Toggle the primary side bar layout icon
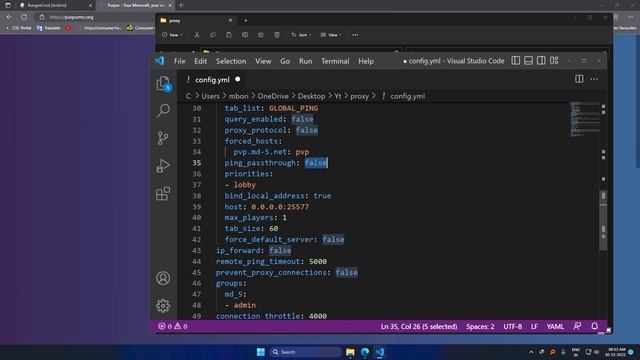 516,61
